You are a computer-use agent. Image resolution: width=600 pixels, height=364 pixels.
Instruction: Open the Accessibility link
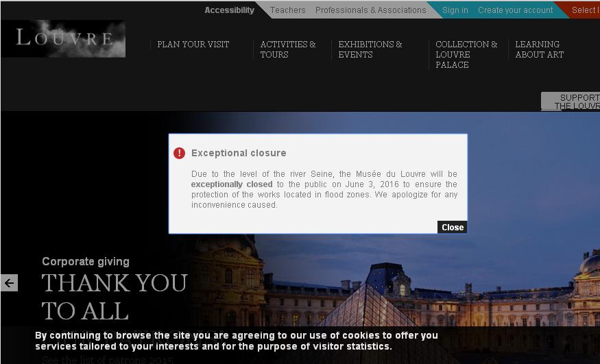(x=229, y=10)
